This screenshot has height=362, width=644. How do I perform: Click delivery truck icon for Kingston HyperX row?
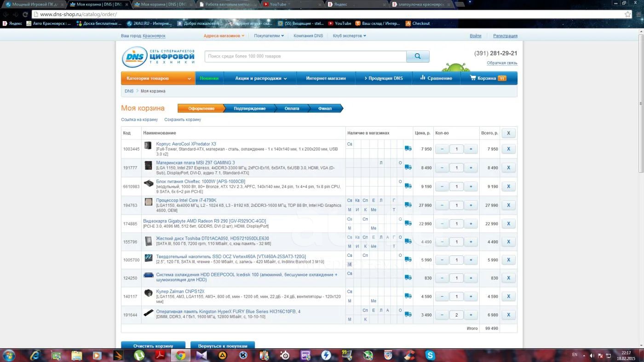coord(408,315)
